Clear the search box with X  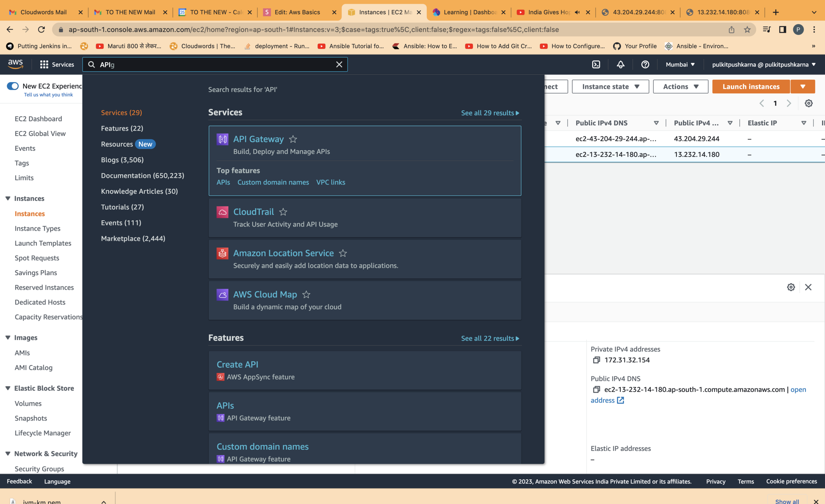coord(339,65)
